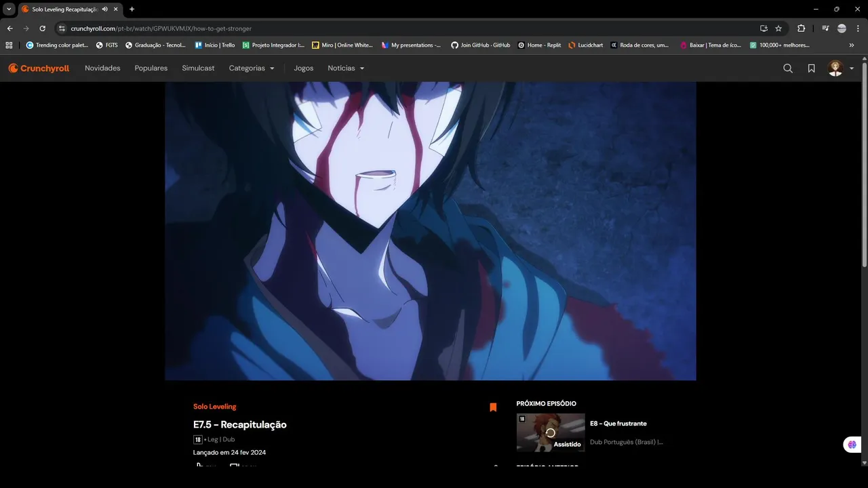Open the Home - Replit bookmark
The image size is (868, 488).
tap(540, 45)
